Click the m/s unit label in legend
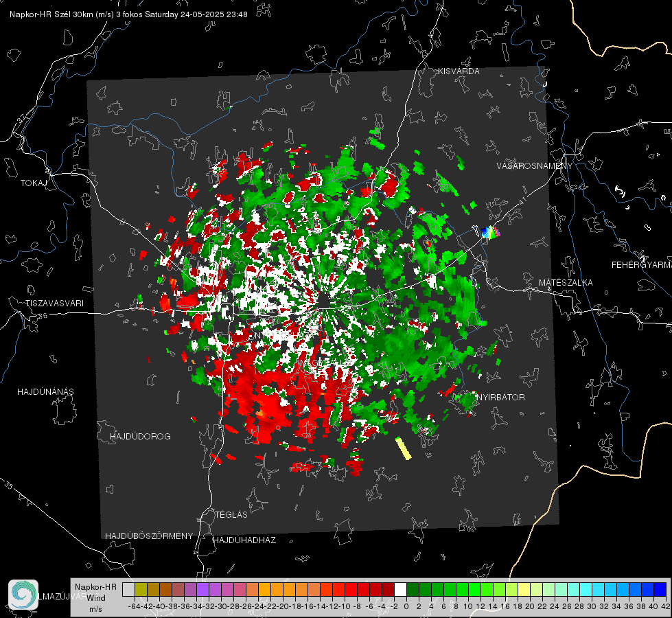Image resolution: width=672 pixels, height=618 pixels. (95, 609)
